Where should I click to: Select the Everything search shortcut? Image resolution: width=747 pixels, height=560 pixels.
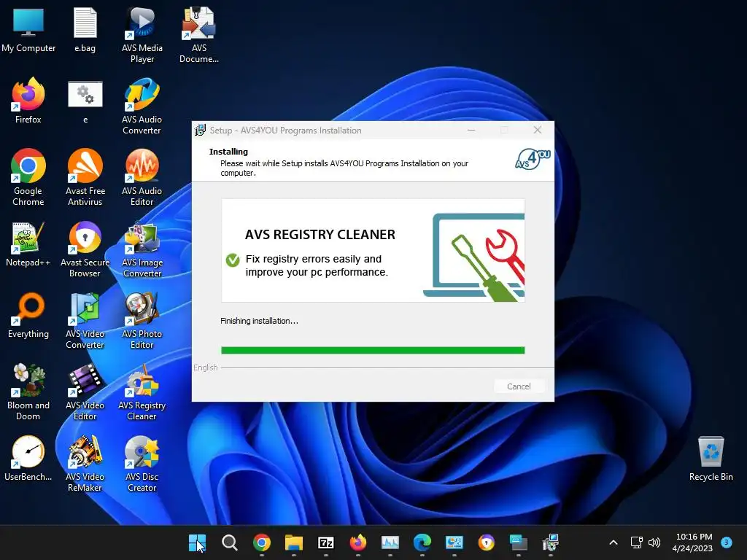pyautogui.click(x=28, y=315)
